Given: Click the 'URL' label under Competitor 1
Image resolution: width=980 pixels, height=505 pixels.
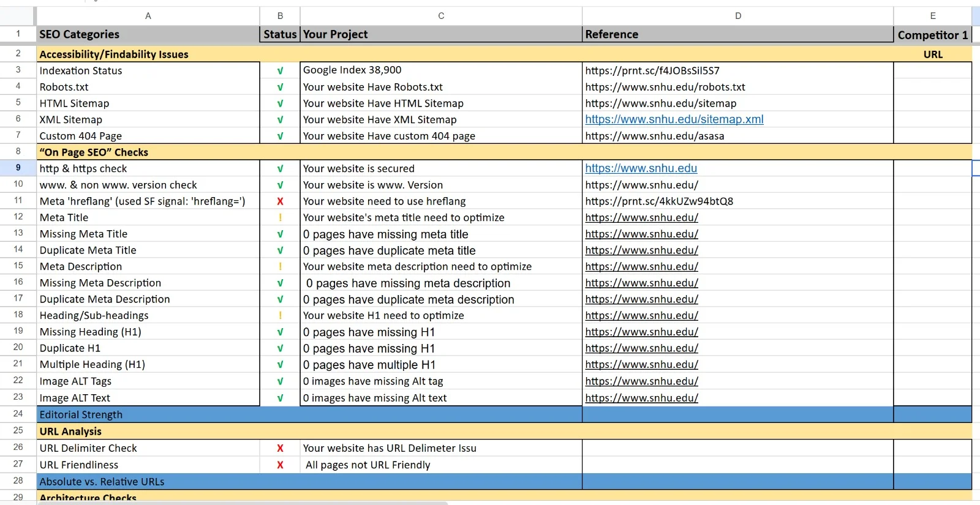Looking at the screenshot, I should (933, 54).
